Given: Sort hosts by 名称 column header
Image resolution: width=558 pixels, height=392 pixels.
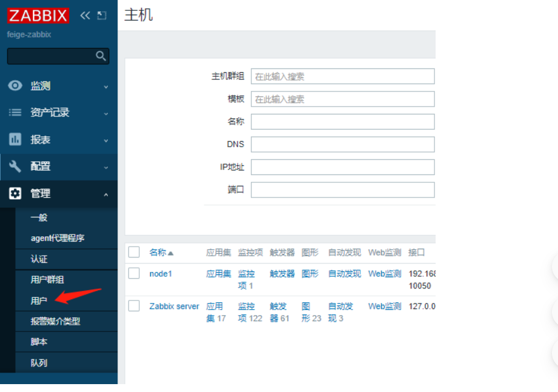Looking at the screenshot, I should coord(161,253).
